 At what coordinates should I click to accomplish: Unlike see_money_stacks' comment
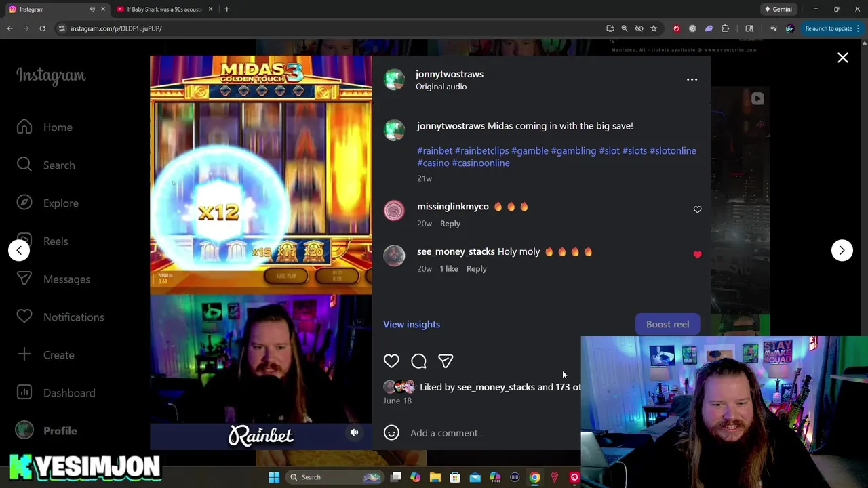697,255
